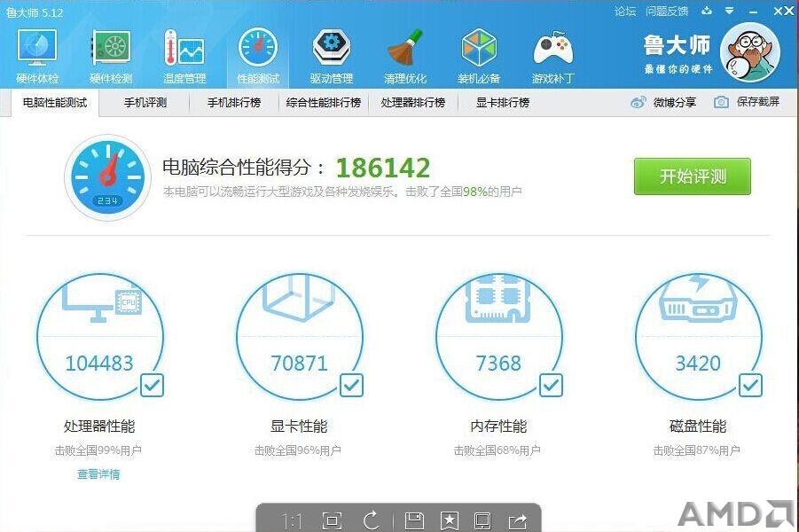Viewport: 799px width, 532px height.
Task: Click viewer share arrow icon
Action: tap(518, 520)
